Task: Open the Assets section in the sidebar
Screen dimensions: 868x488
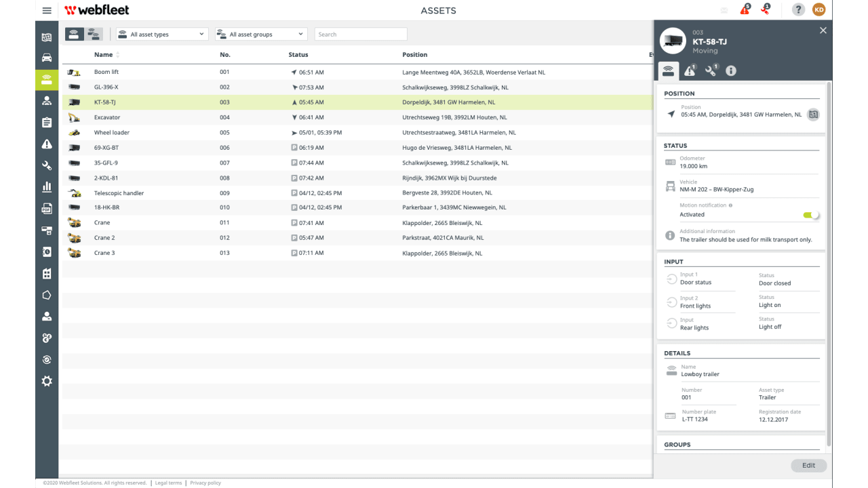Action: pos(47,79)
